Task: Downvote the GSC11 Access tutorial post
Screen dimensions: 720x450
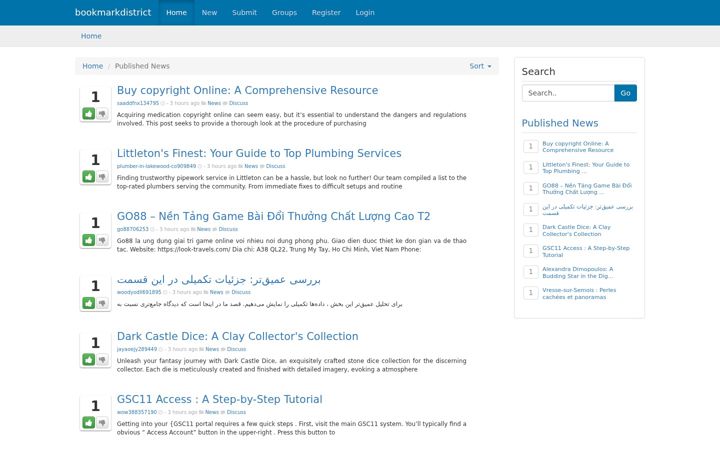Action: point(102,422)
